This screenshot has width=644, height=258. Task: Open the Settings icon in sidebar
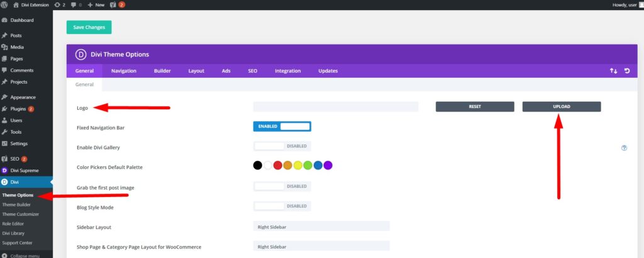(4, 144)
